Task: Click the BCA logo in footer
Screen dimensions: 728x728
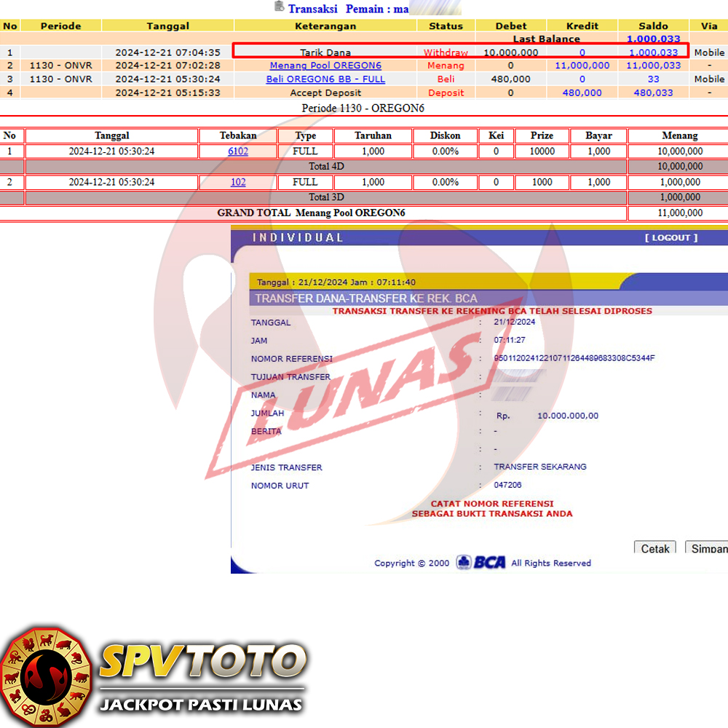Action: [x=481, y=562]
